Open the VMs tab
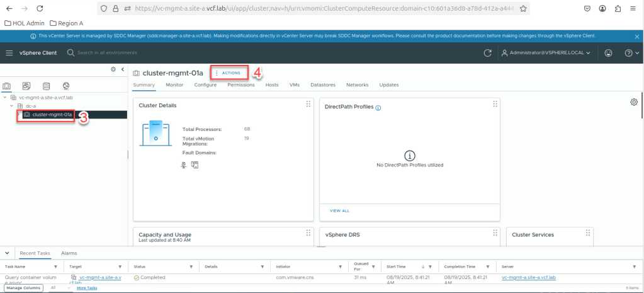644x293 pixels. tap(295, 85)
